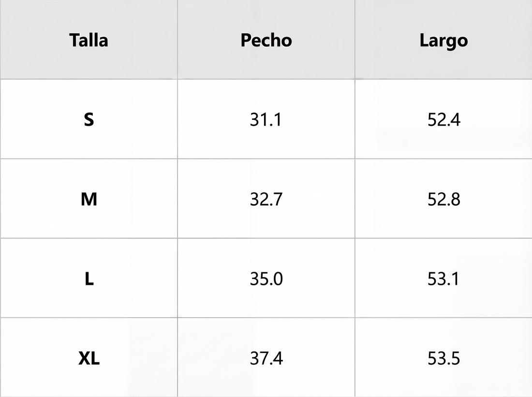Image resolution: width=532 pixels, height=397 pixels.
Task: Select the size S row label
Action: pos(89,119)
